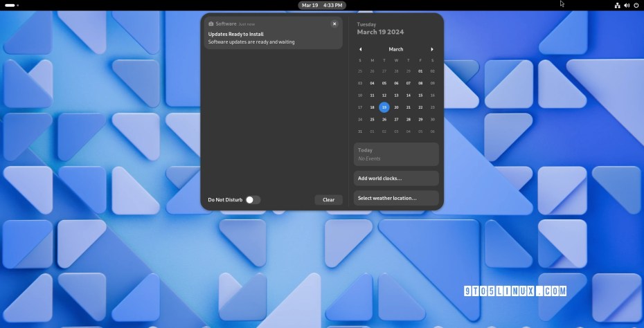Select March 21 in the calendar
This screenshot has width=644, height=328.
409,107
